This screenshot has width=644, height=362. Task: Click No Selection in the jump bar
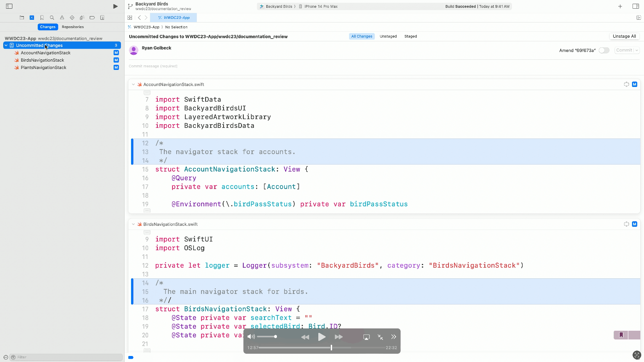coord(176,27)
